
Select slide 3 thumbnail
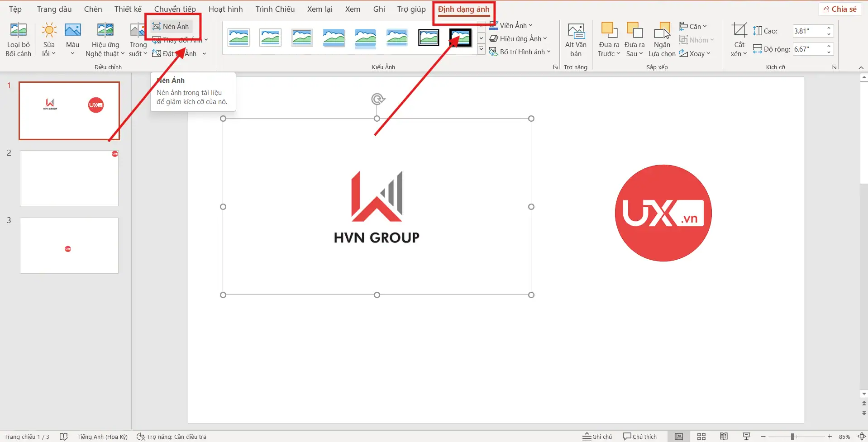coord(69,246)
